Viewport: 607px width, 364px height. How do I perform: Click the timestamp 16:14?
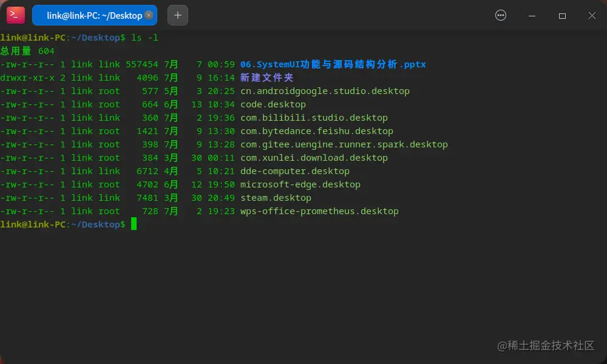pyautogui.click(x=221, y=78)
